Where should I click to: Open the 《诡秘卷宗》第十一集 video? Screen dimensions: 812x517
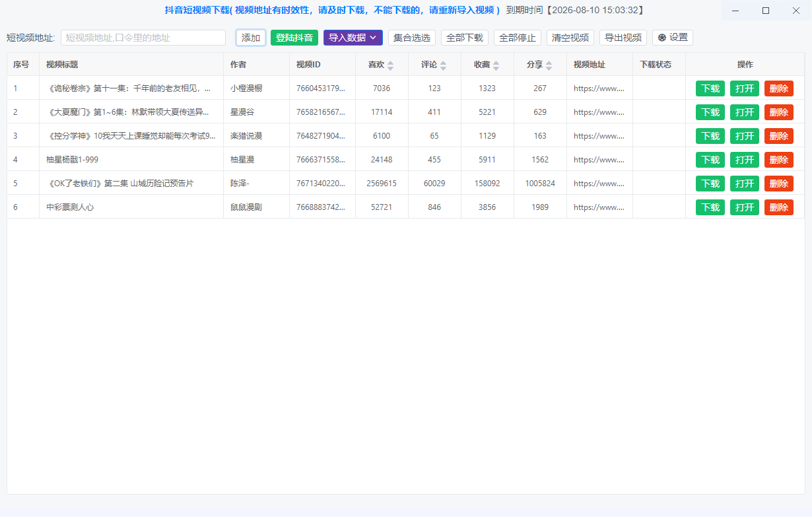click(x=745, y=88)
